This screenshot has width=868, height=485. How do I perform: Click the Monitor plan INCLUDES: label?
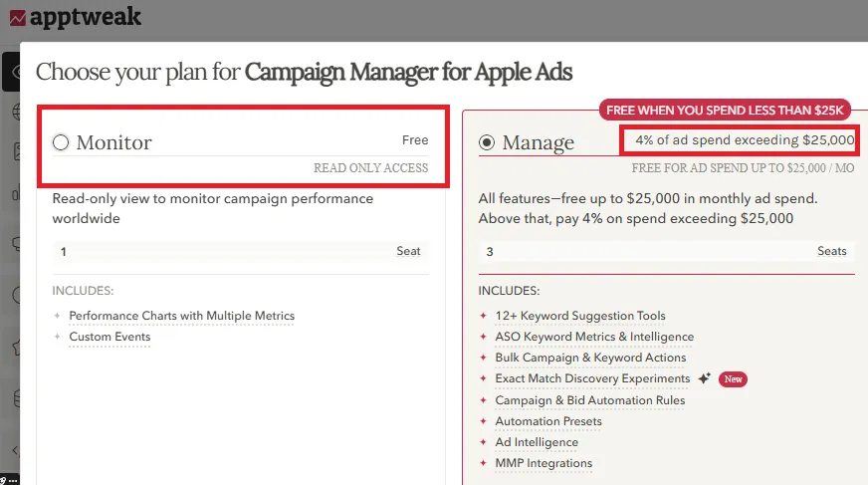click(x=83, y=291)
